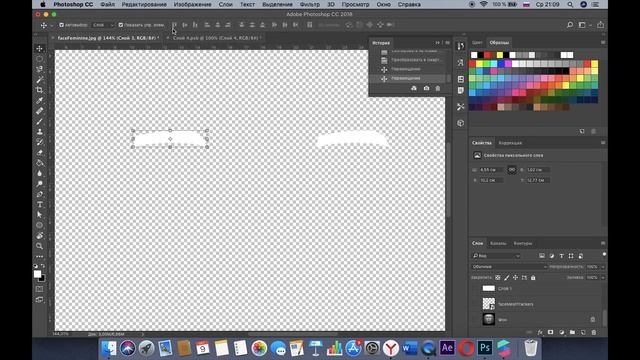Viewport: 640px width, 360px height.
Task: Select the Magic Wand tool
Action: tap(40, 80)
